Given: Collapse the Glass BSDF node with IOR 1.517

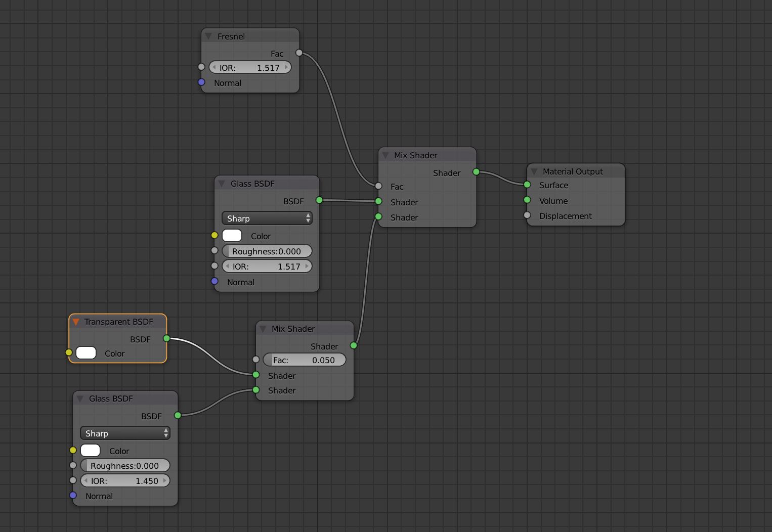Looking at the screenshot, I should click(x=222, y=184).
